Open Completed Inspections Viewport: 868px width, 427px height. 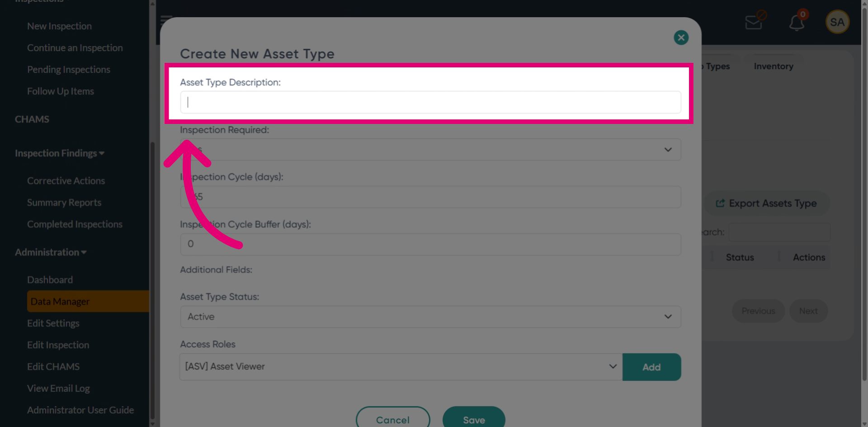click(x=75, y=224)
